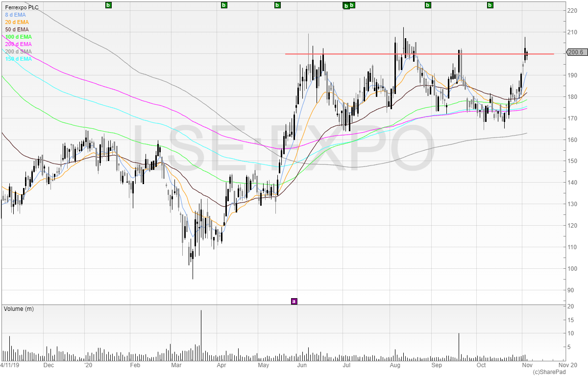This screenshot has width=588, height=376.
Task: Select the 50 d EMA legend entry
Action: pos(17,29)
